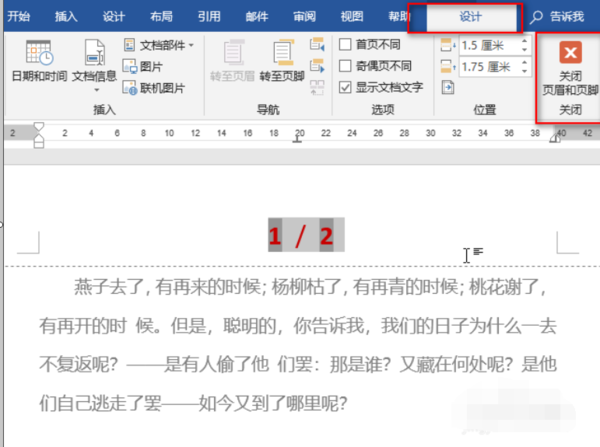Viewport: 600px width, 447px height.
Task: Switch to the 引用 ribbon tab
Action: pos(209,16)
